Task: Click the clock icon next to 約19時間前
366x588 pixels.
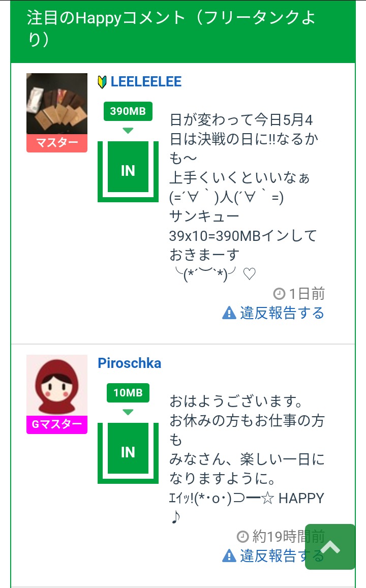Action: 243,536
